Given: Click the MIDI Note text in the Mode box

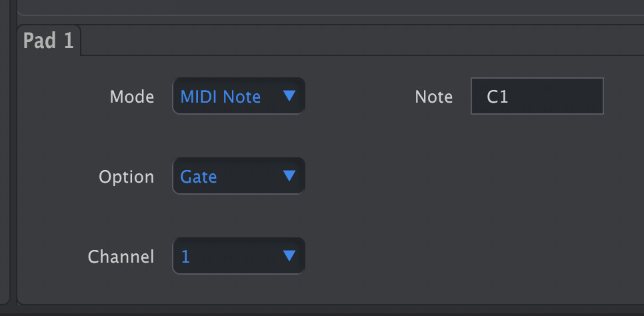Looking at the screenshot, I should pyautogui.click(x=221, y=97).
